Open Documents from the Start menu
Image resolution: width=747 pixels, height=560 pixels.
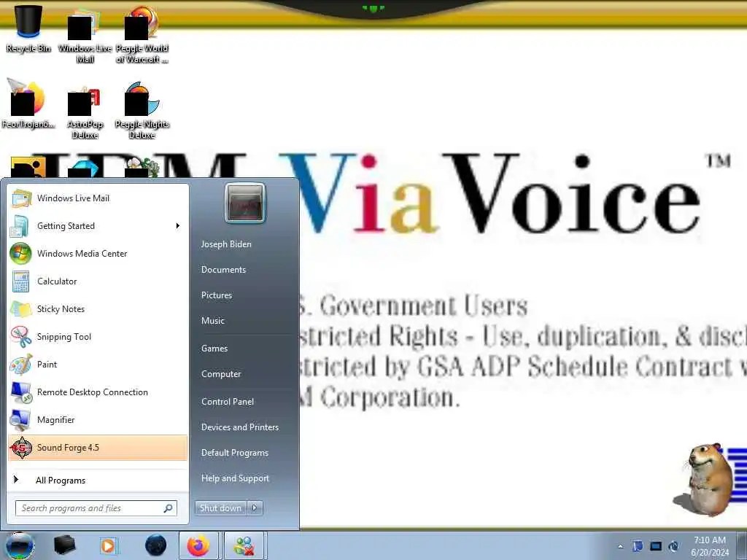pyautogui.click(x=223, y=270)
